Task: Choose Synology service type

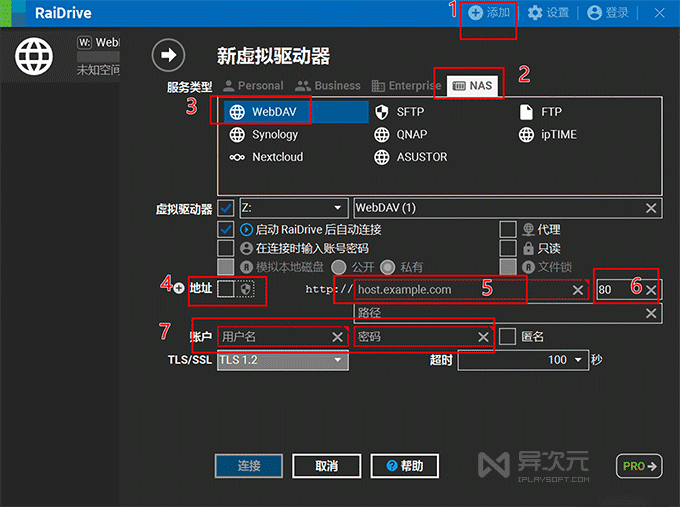Action: point(263,134)
